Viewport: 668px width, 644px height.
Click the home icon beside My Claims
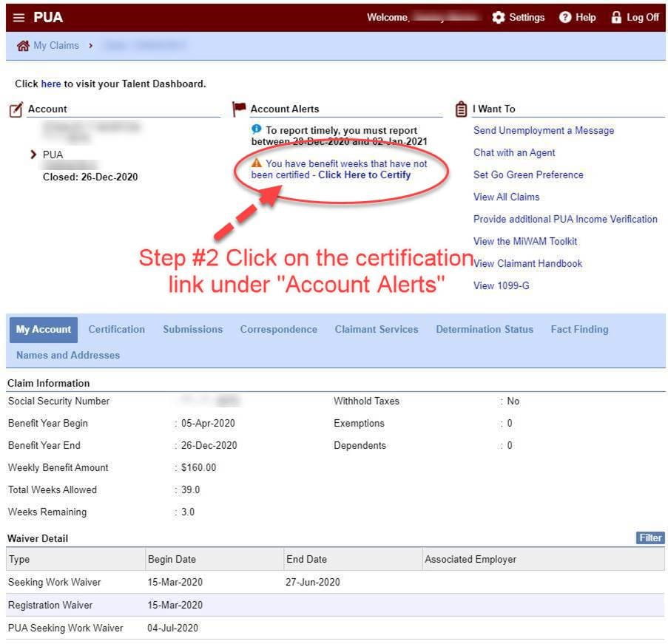[x=23, y=46]
